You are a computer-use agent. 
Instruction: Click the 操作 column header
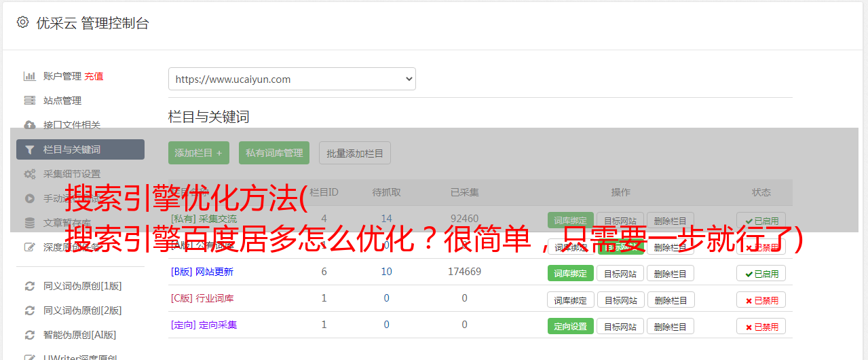pos(620,192)
